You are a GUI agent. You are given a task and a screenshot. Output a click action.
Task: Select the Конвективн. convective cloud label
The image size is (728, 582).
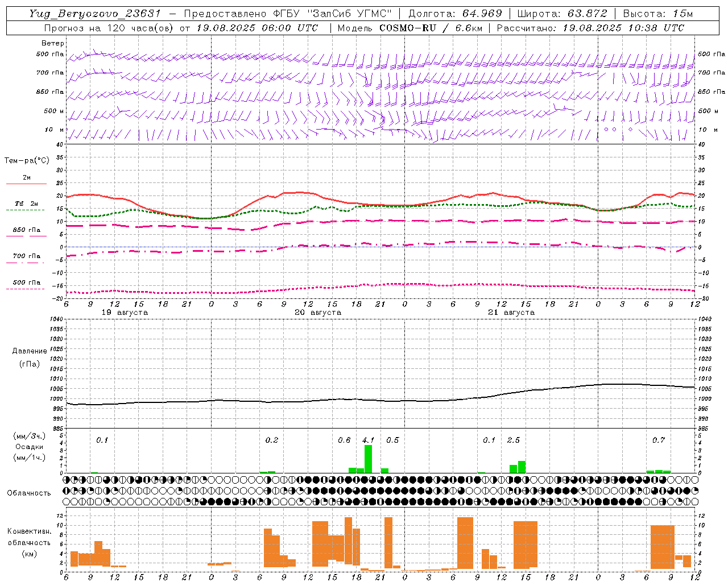click(29, 531)
